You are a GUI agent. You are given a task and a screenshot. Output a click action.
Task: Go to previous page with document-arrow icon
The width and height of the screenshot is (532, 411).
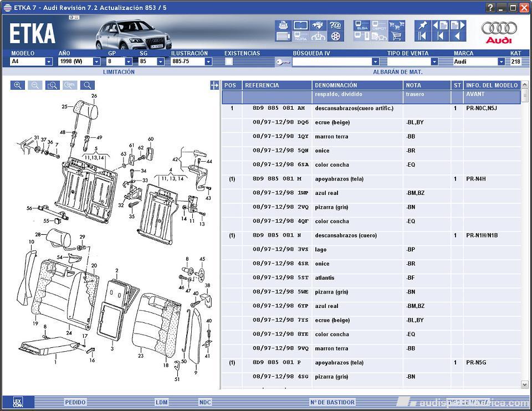click(440, 25)
